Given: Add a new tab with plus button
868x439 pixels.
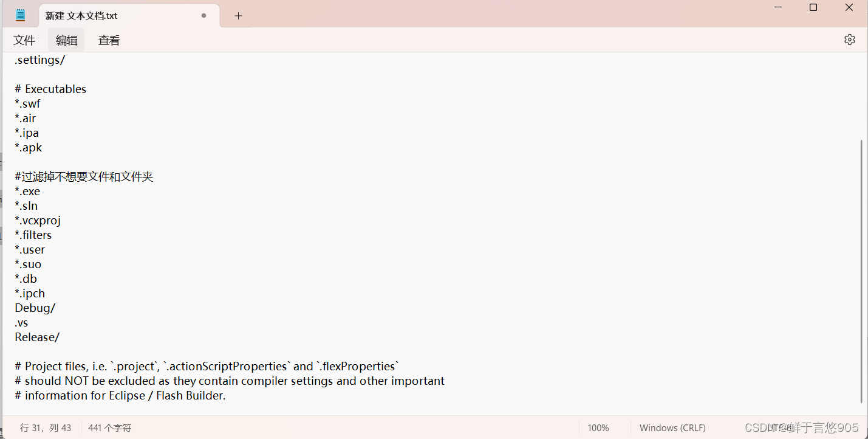Looking at the screenshot, I should point(238,16).
